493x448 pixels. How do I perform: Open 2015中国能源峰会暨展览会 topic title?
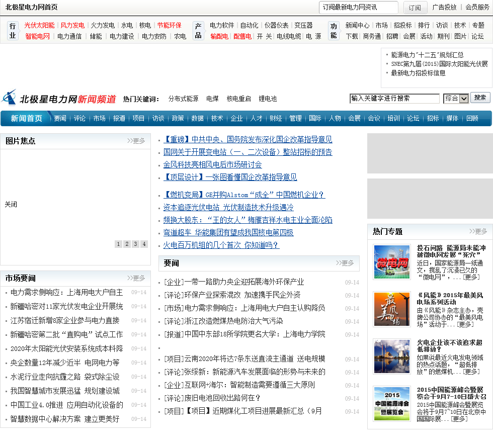pos(452,393)
